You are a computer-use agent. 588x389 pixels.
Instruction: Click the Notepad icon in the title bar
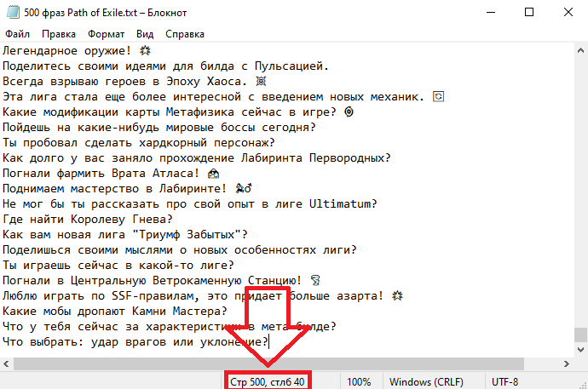point(13,13)
